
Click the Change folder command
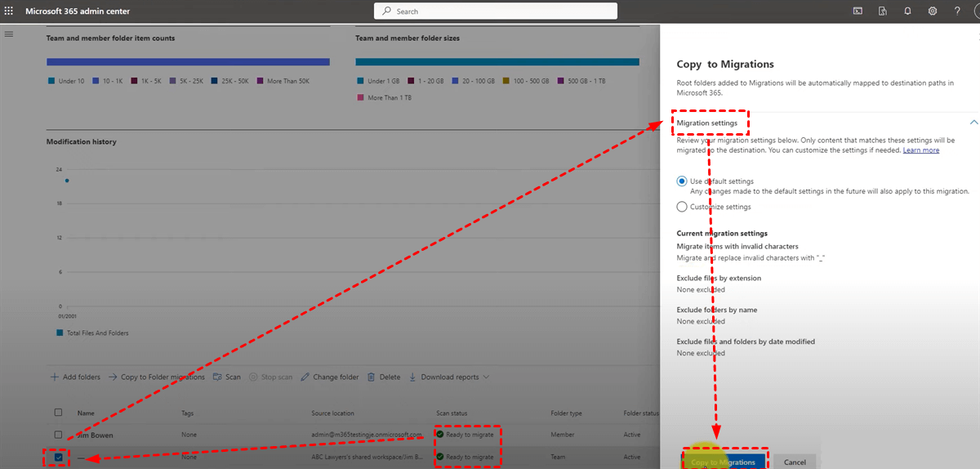point(330,377)
